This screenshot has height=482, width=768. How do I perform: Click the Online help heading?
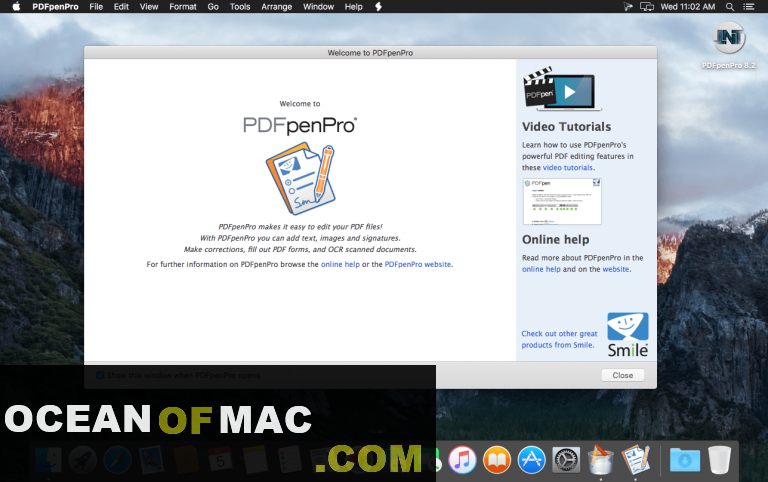(555, 240)
